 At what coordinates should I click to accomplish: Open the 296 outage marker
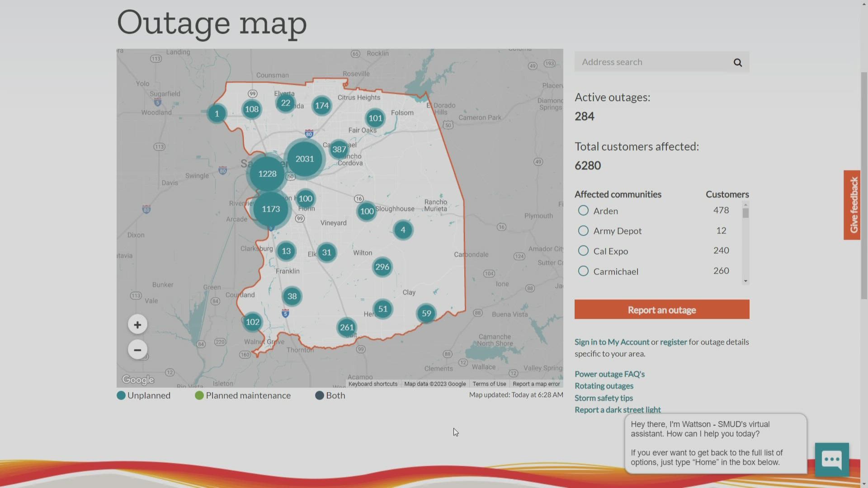point(382,267)
